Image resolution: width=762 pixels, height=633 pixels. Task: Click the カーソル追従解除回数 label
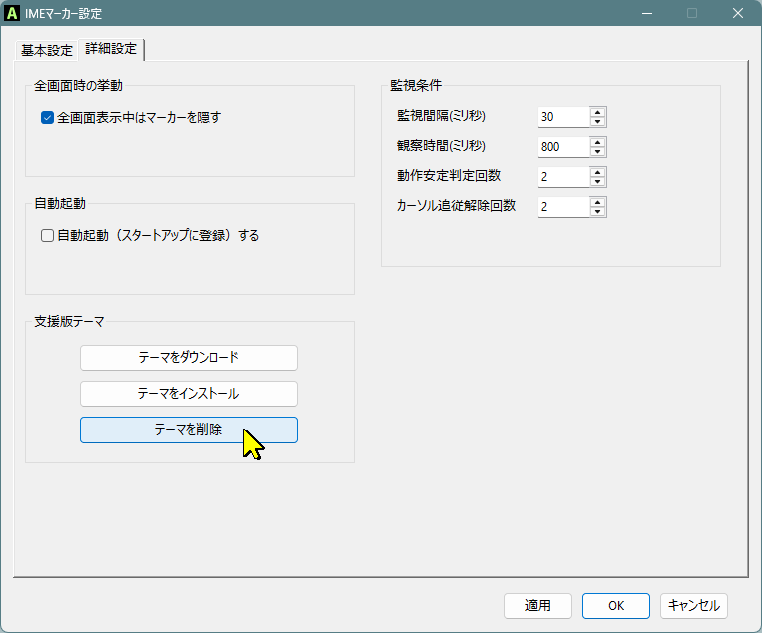click(x=456, y=206)
